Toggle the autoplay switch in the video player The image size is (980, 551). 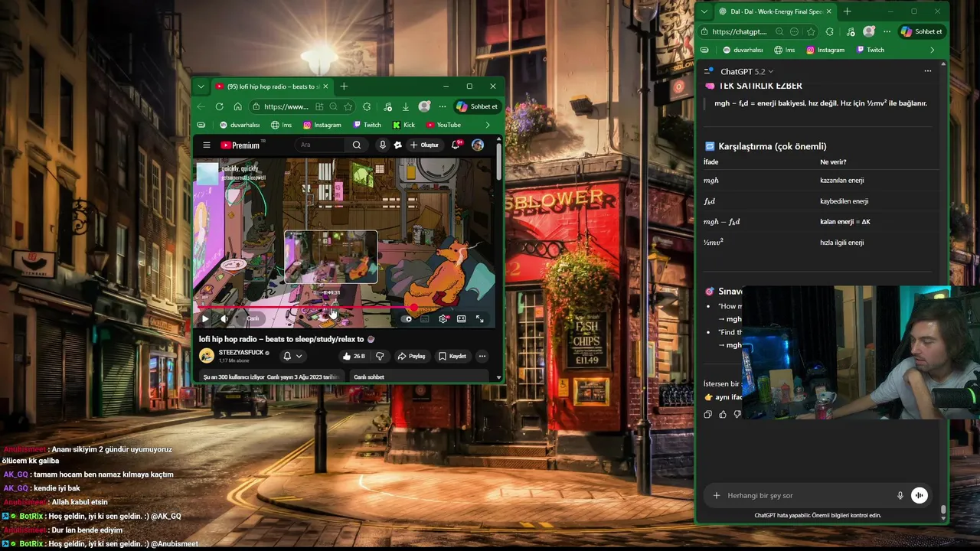(x=407, y=318)
